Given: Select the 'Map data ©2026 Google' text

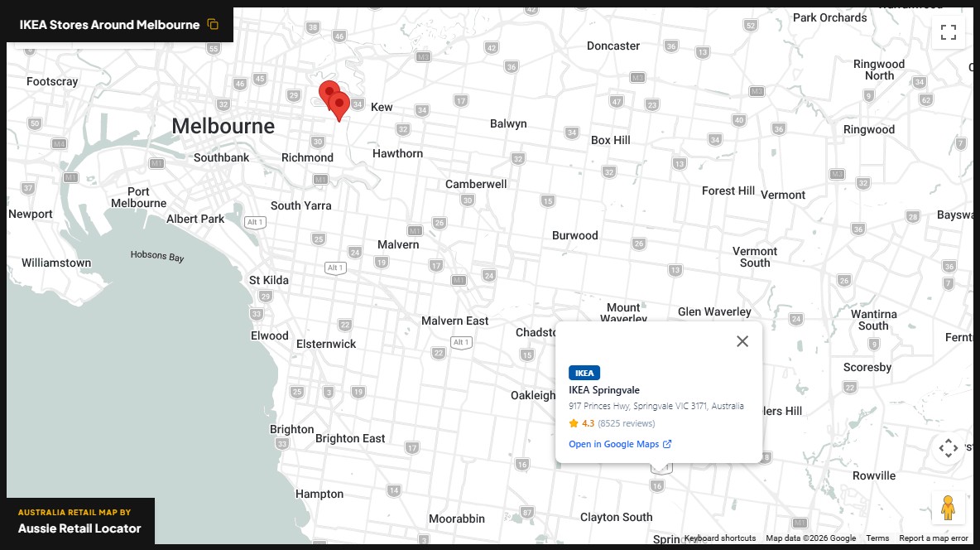Looking at the screenshot, I should (x=810, y=538).
